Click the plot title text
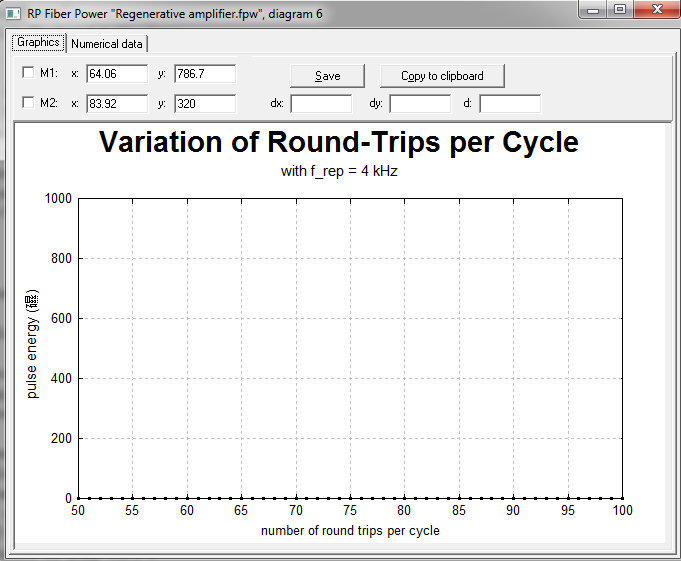This screenshot has height=561, width=681. click(339, 142)
